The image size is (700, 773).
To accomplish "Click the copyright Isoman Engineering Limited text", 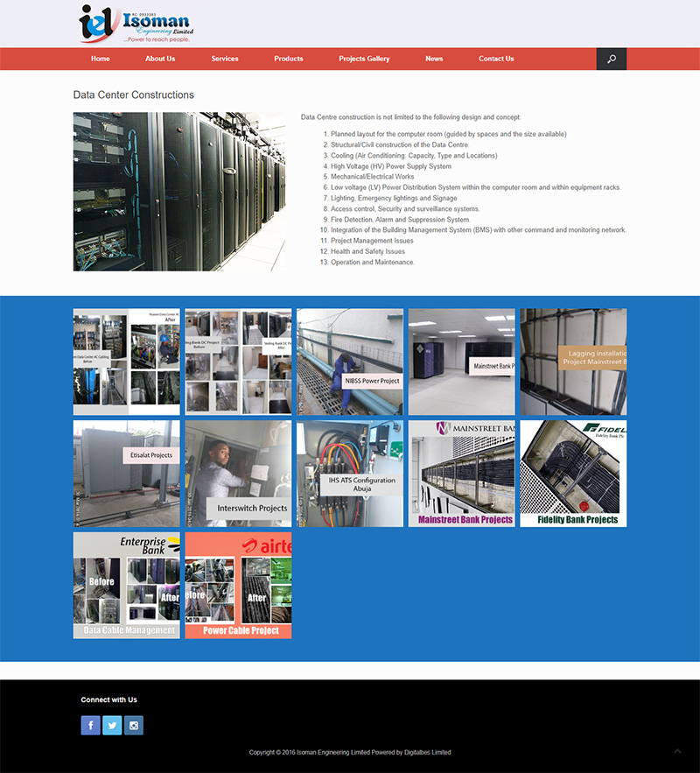I will tap(350, 752).
